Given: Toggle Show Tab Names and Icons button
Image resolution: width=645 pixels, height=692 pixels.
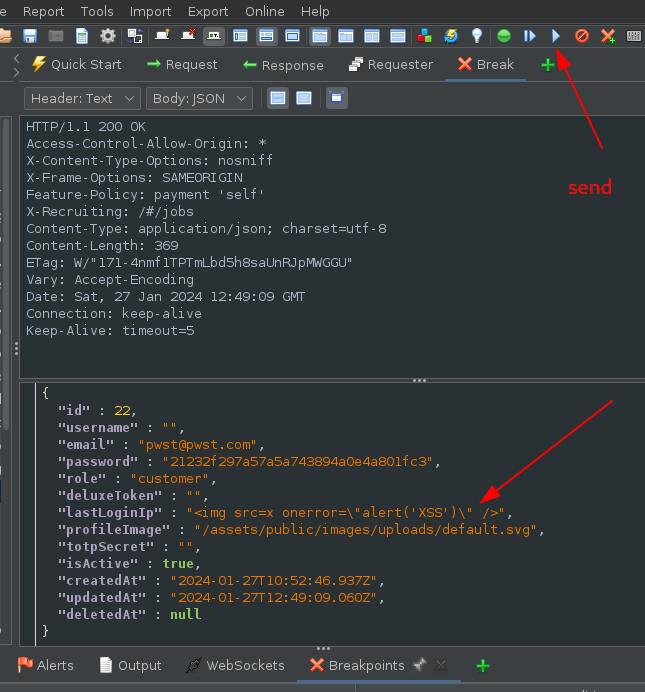Looking at the screenshot, I should coord(214,36).
